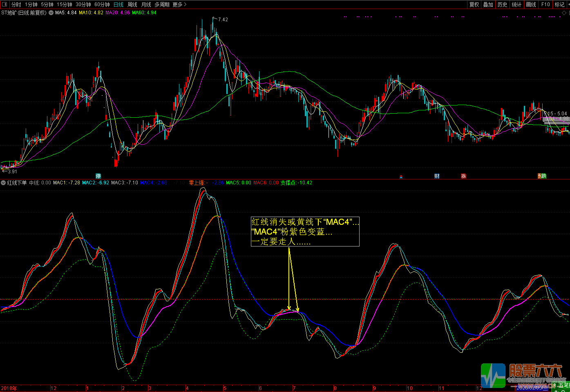Switch to 分时 chart period
The height and width of the screenshot is (392, 570).
pyautogui.click(x=16, y=4)
